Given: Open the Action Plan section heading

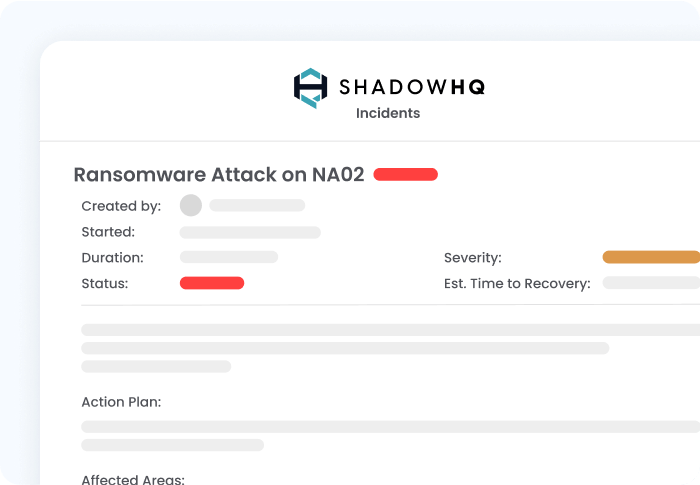Looking at the screenshot, I should [x=121, y=402].
